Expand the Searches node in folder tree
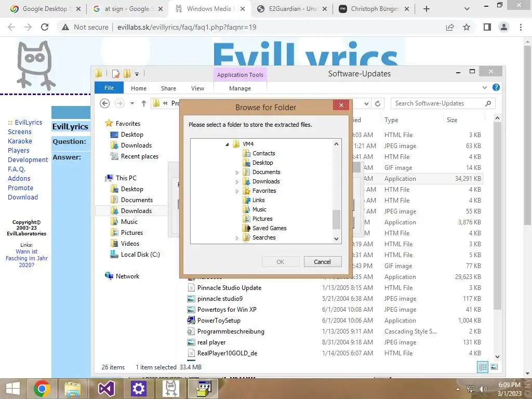Viewport: 532px width, 399px height. [237, 238]
